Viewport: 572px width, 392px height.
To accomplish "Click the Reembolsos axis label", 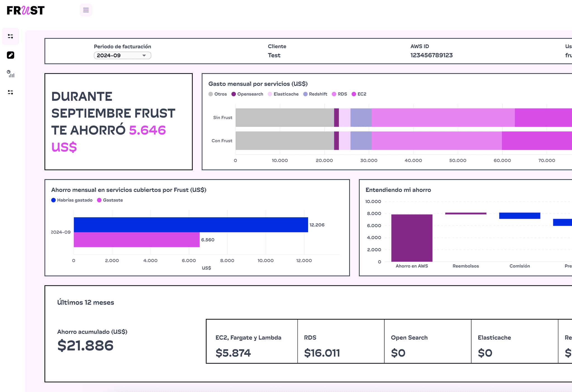I will coord(466,266).
